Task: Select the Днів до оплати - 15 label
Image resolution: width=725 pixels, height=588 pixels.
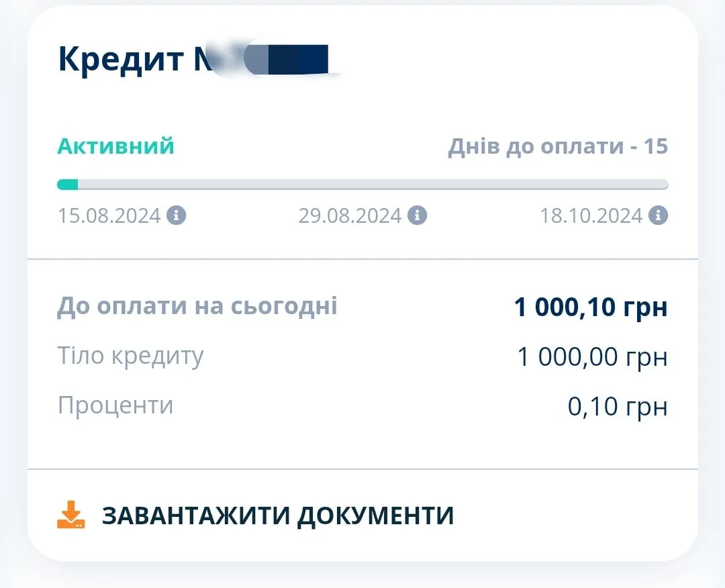Action: pyautogui.click(x=558, y=146)
